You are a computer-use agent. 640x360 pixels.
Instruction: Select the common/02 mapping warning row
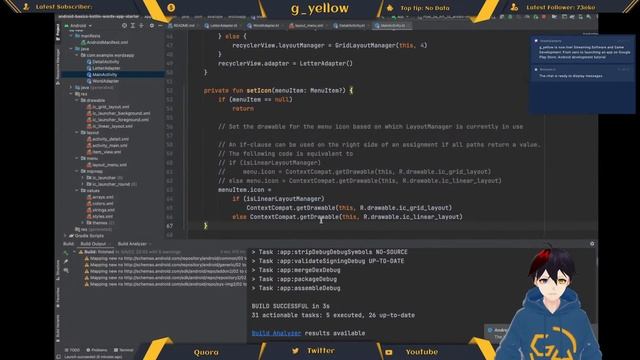[165, 258]
